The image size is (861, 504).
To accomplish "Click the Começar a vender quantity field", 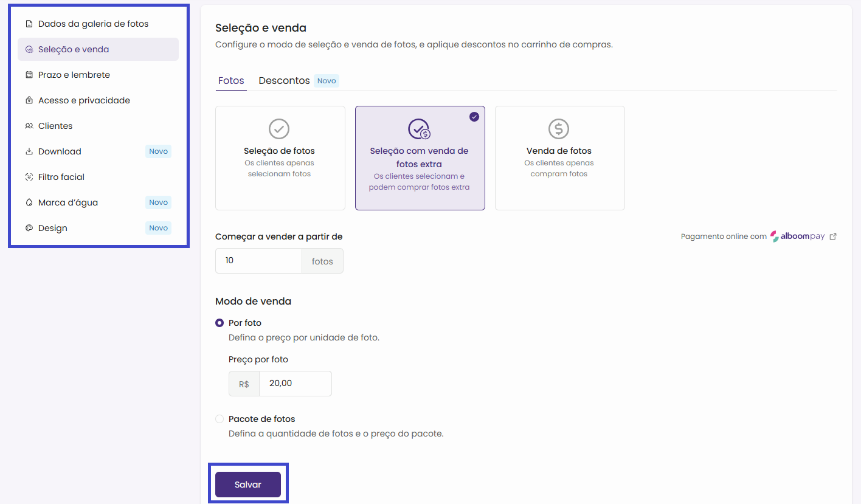I will [x=258, y=261].
